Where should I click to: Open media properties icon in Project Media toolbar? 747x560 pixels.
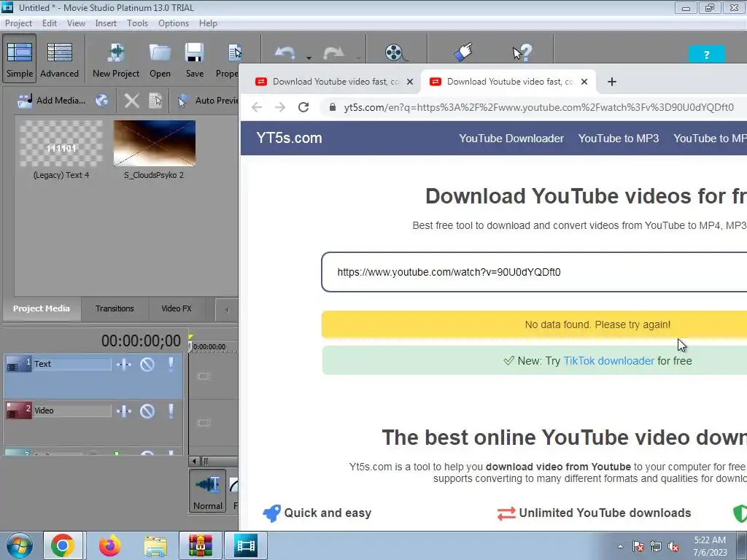[156, 101]
